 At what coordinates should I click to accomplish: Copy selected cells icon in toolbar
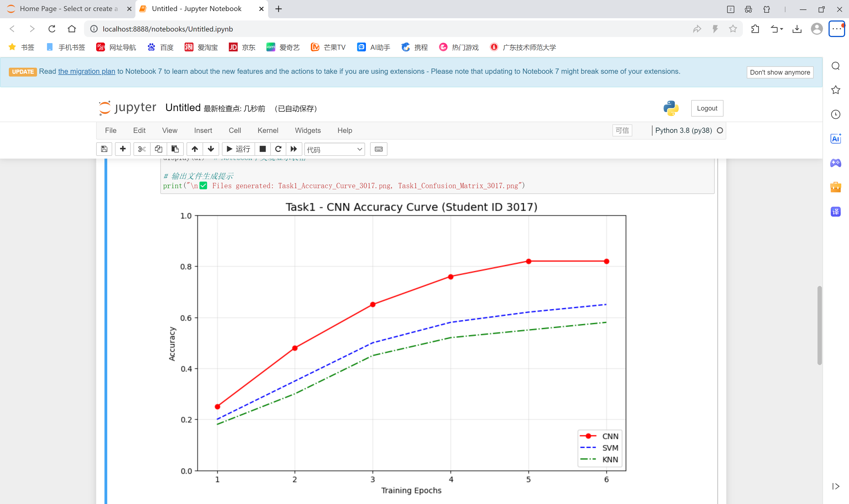pyautogui.click(x=159, y=149)
